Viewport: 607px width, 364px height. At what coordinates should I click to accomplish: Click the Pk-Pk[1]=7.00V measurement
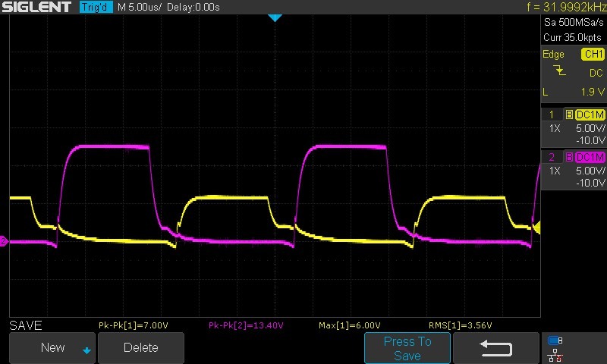134,326
